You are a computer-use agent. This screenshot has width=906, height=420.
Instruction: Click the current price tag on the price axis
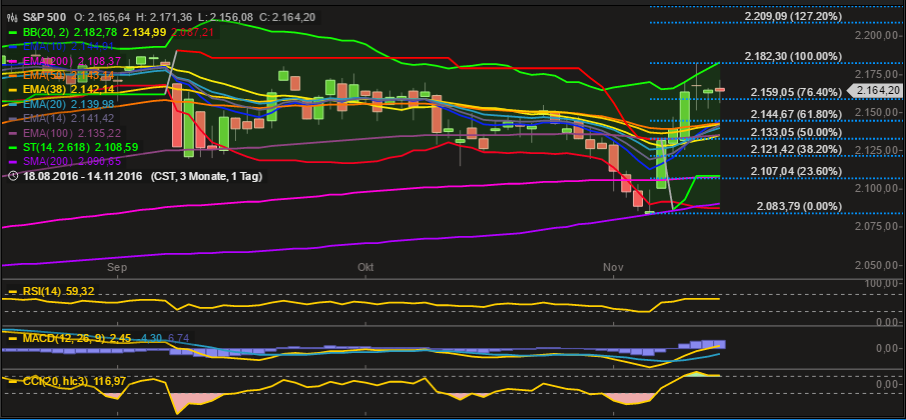(875, 90)
